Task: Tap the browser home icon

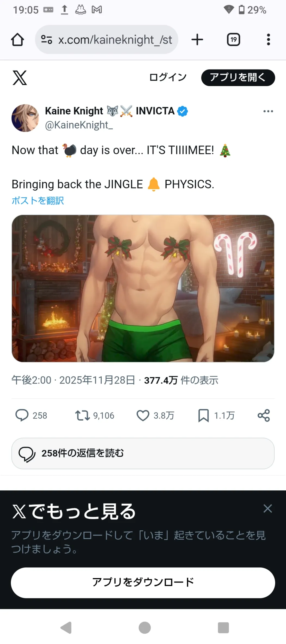Action: point(17,40)
